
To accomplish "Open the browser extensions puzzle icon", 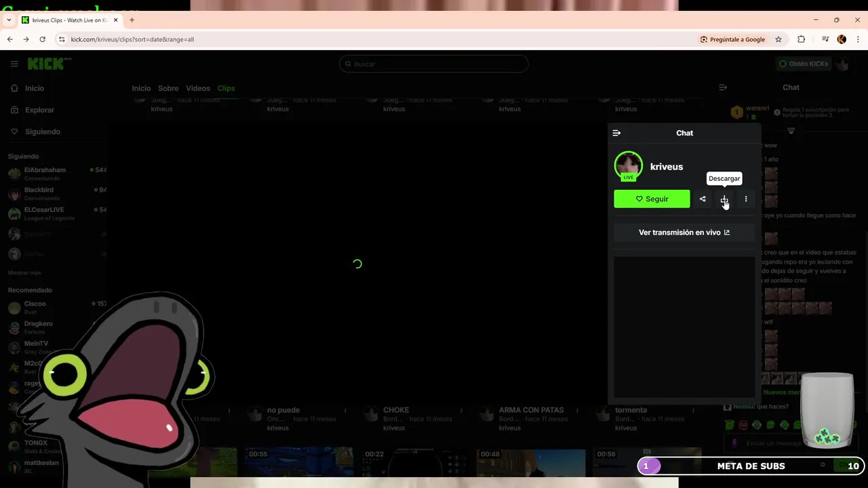I will point(801,39).
